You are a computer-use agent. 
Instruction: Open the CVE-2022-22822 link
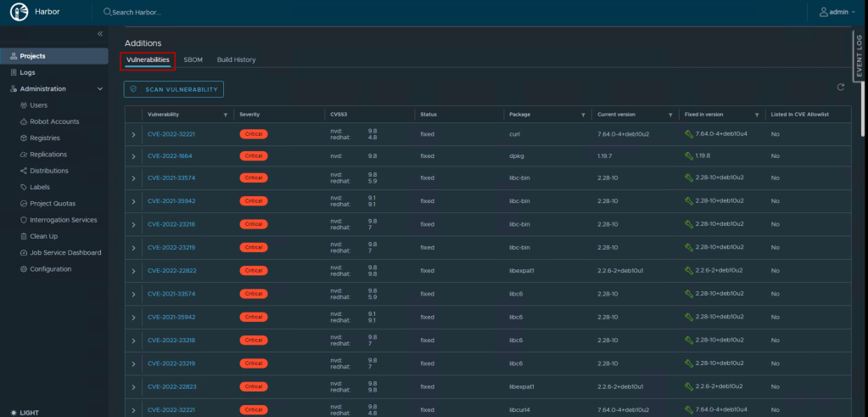[171, 271]
